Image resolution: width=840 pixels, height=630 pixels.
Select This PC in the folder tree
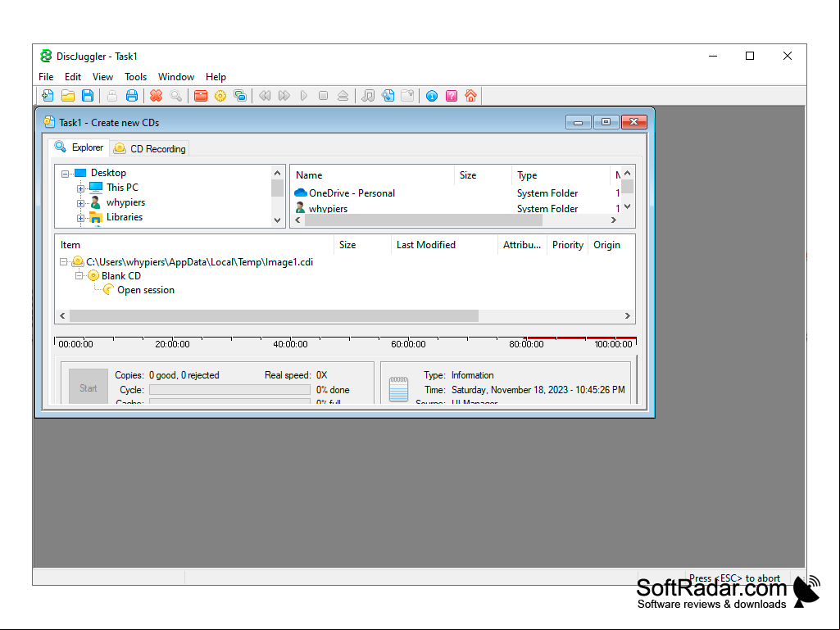point(122,188)
